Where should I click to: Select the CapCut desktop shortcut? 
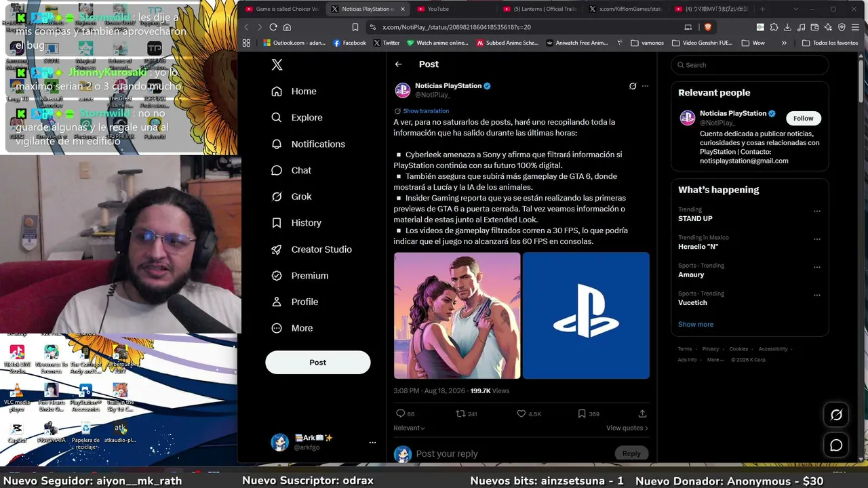(x=17, y=432)
